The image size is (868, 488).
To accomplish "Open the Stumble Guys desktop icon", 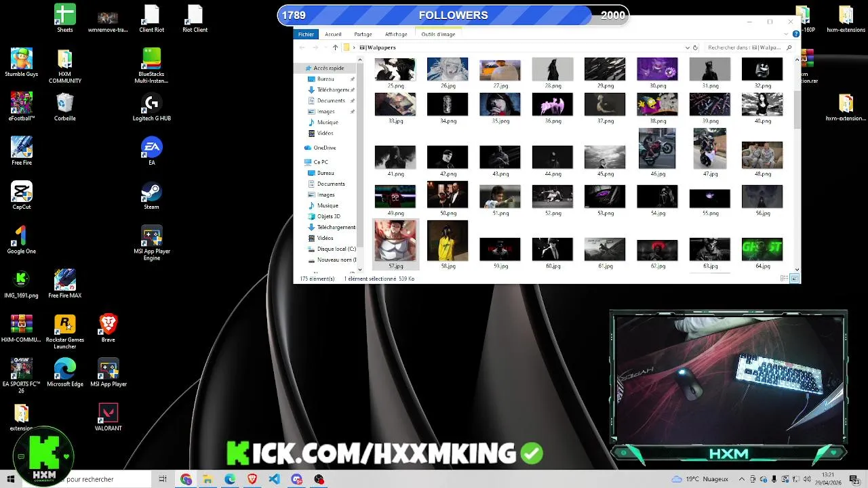I will click(22, 62).
